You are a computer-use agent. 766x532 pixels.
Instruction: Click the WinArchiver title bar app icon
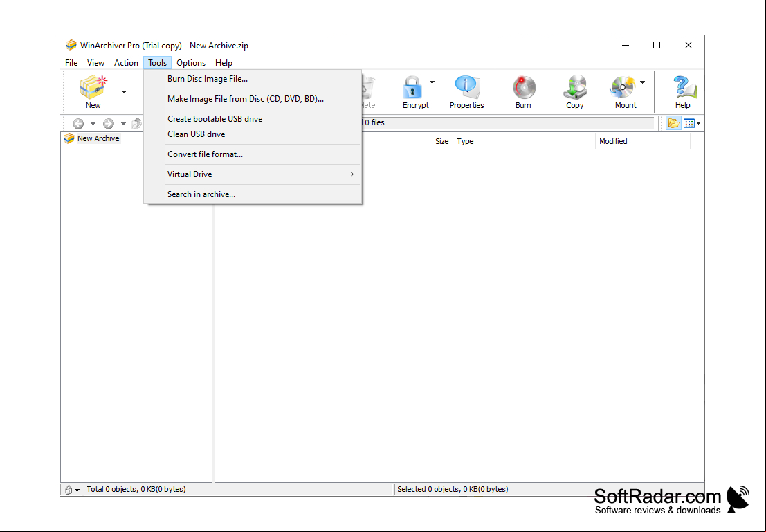71,45
